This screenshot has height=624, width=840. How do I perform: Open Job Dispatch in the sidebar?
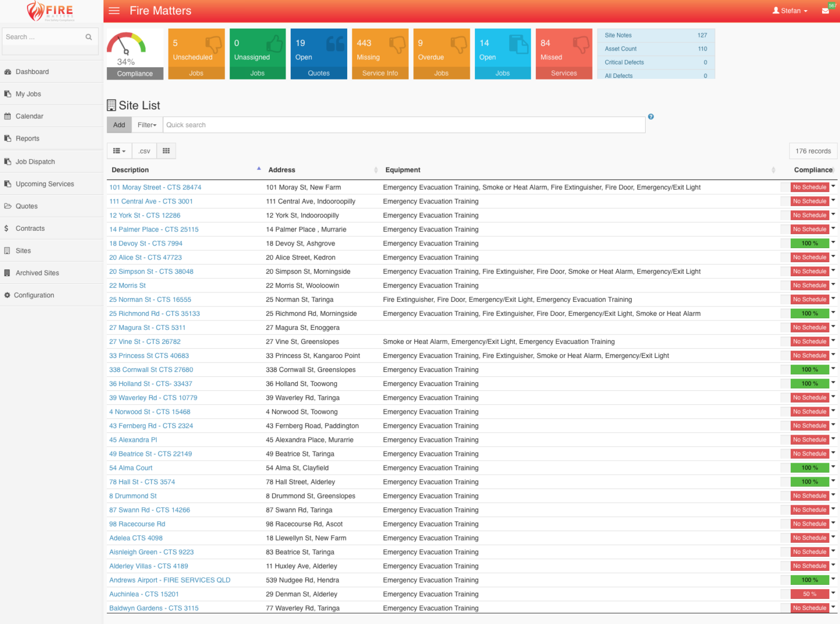35,161
